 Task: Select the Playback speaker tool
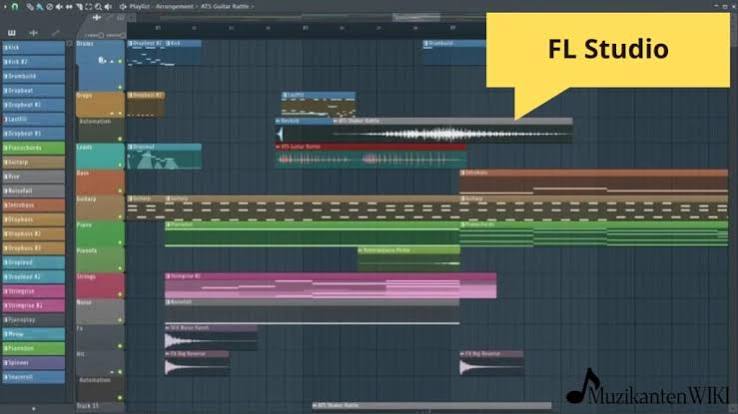point(108,7)
